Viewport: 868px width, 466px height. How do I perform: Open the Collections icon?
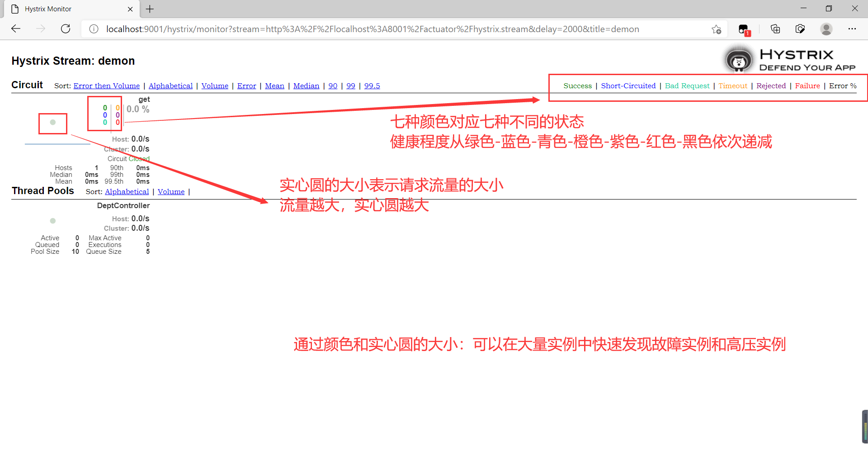tap(775, 29)
